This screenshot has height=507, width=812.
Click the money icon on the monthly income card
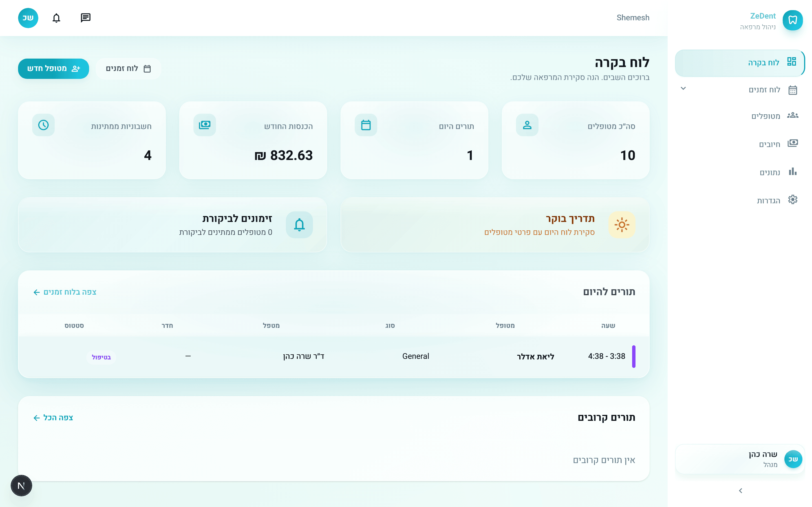pyautogui.click(x=204, y=125)
